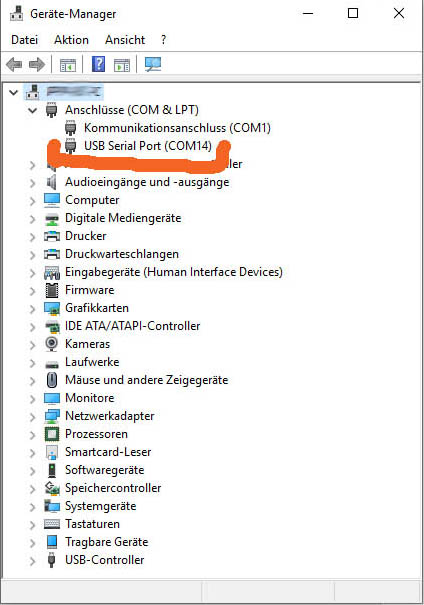Screen dimensions: 424x605
Task: Expand the Netzwerkadapter category
Action: 32,417
